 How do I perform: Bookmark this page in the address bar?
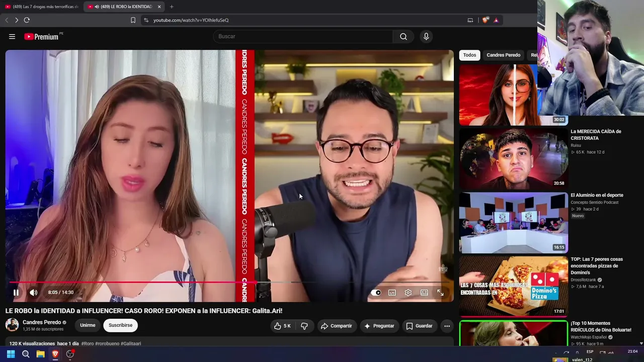point(133,20)
